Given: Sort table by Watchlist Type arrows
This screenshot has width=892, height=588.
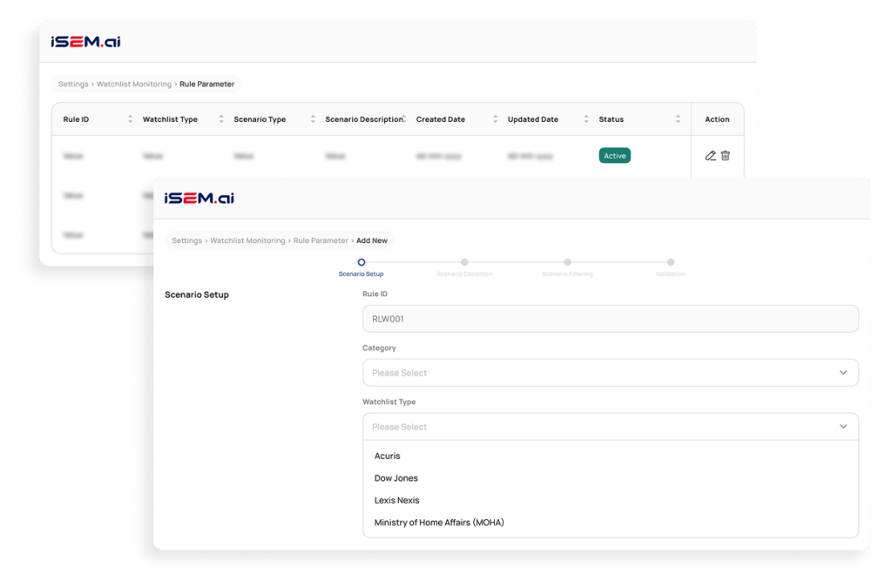Looking at the screenshot, I should [221, 119].
